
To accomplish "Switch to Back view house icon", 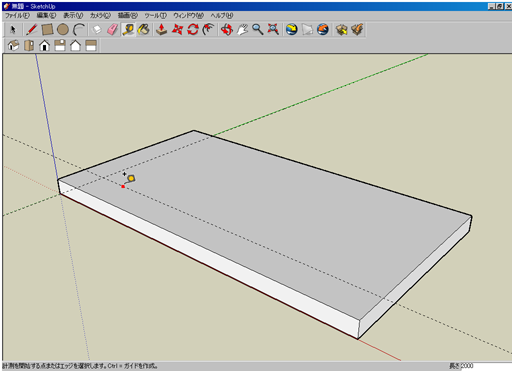I will pos(75,45).
